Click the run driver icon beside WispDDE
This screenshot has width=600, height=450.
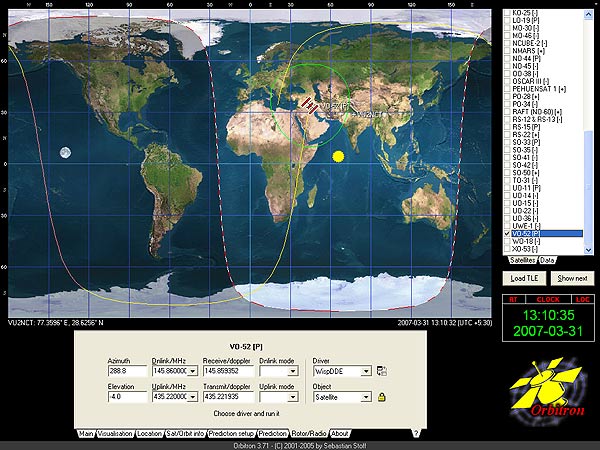pos(382,371)
